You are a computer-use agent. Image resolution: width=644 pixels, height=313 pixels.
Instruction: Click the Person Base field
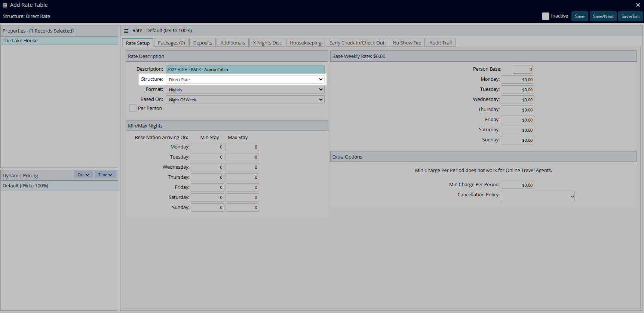pyautogui.click(x=523, y=69)
